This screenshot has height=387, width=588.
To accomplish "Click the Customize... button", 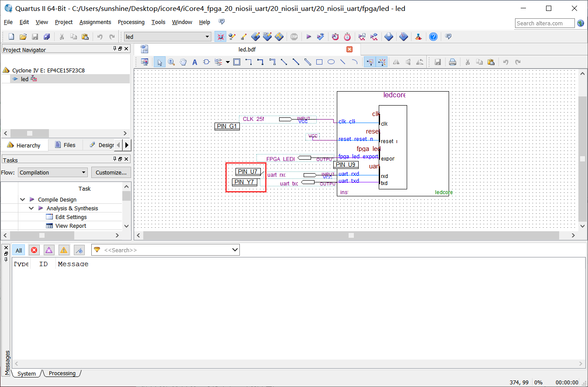I will (111, 172).
